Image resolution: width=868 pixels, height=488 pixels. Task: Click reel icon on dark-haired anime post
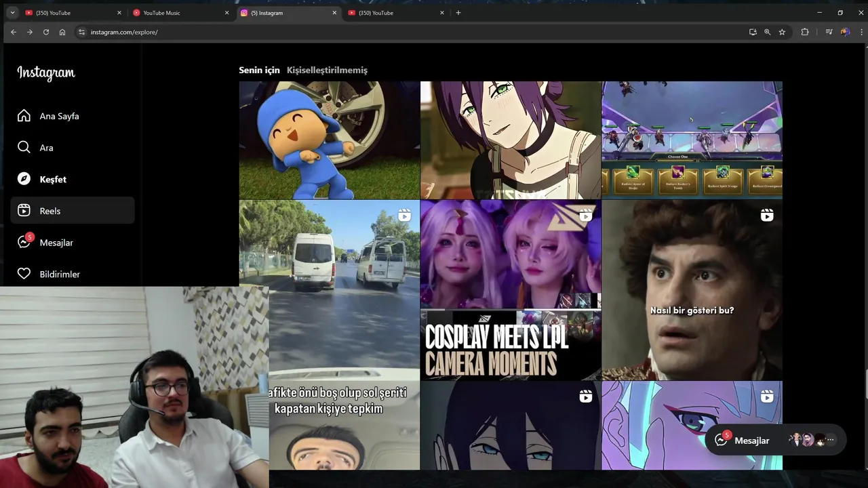(x=586, y=396)
